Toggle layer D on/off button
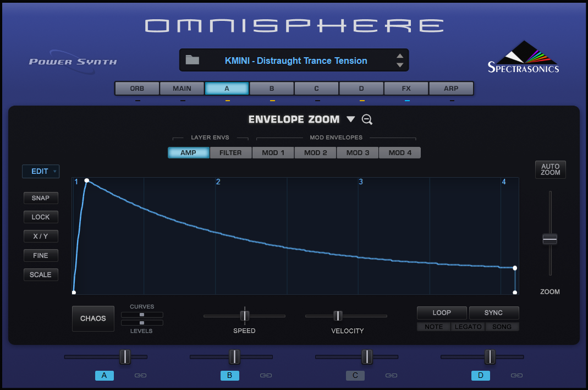 [480, 375]
